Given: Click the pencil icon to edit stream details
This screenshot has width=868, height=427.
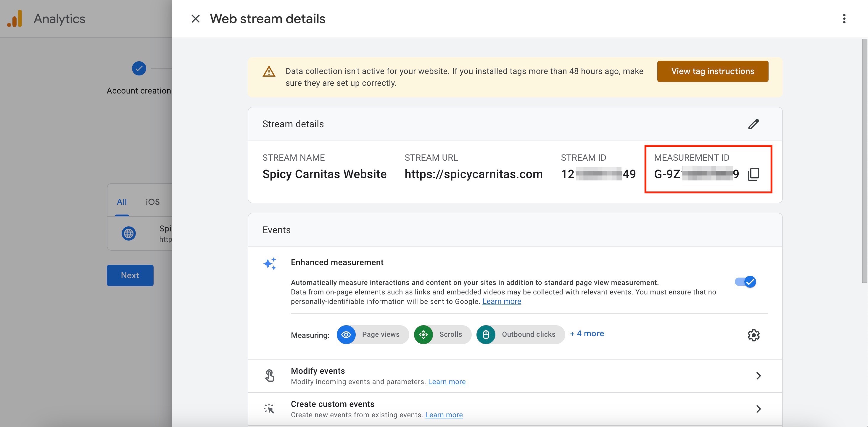Looking at the screenshot, I should pyautogui.click(x=753, y=124).
